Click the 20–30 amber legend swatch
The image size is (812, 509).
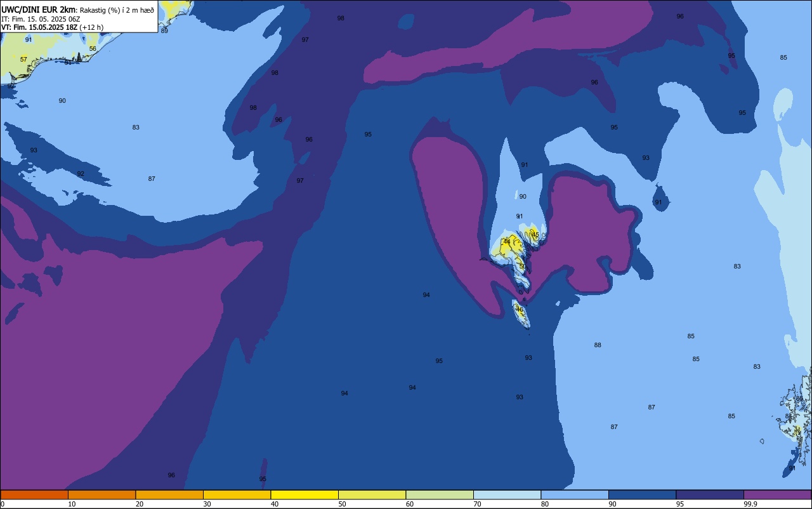coord(169,494)
